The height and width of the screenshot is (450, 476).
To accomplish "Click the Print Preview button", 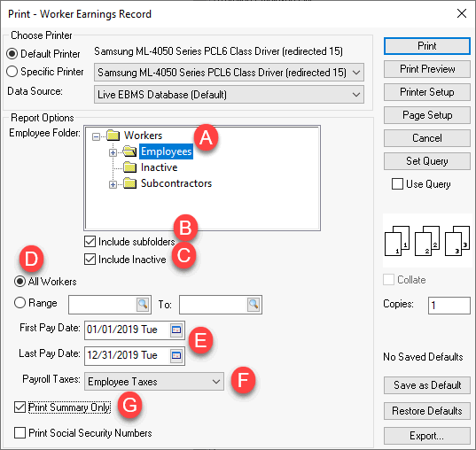I will [x=427, y=69].
